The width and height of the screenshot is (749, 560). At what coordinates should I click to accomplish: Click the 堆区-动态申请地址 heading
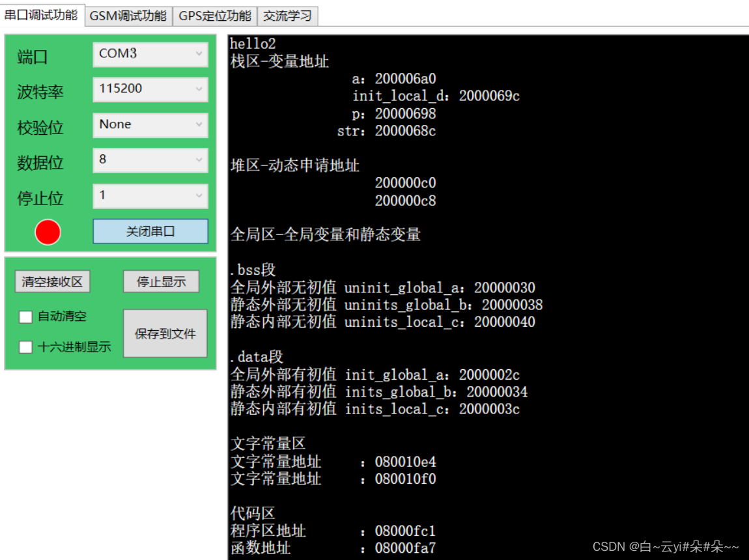pos(295,165)
